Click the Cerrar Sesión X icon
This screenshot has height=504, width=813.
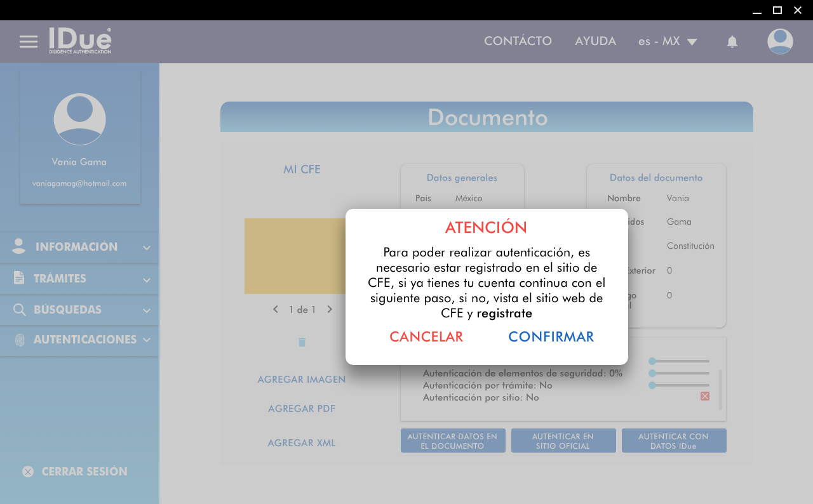pos(28,472)
